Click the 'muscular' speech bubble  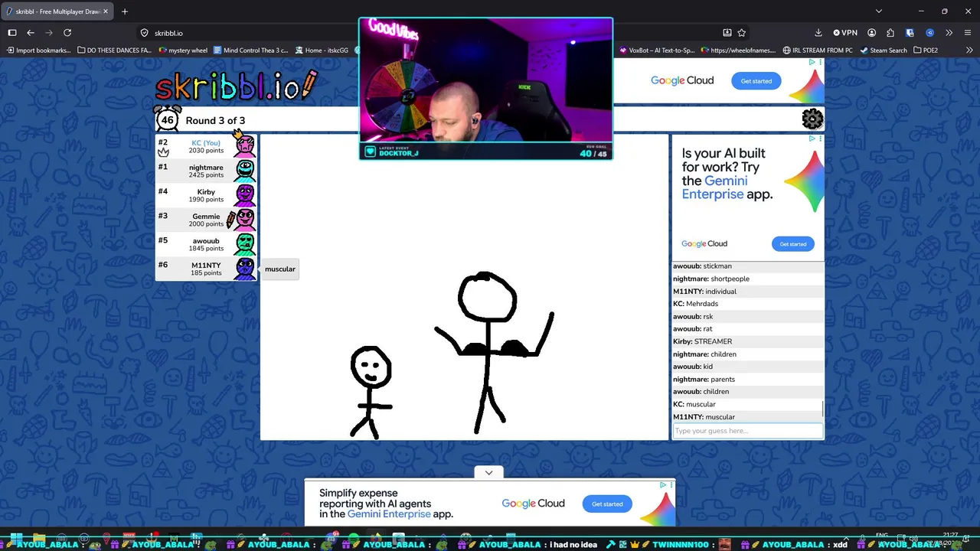(x=280, y=269)
